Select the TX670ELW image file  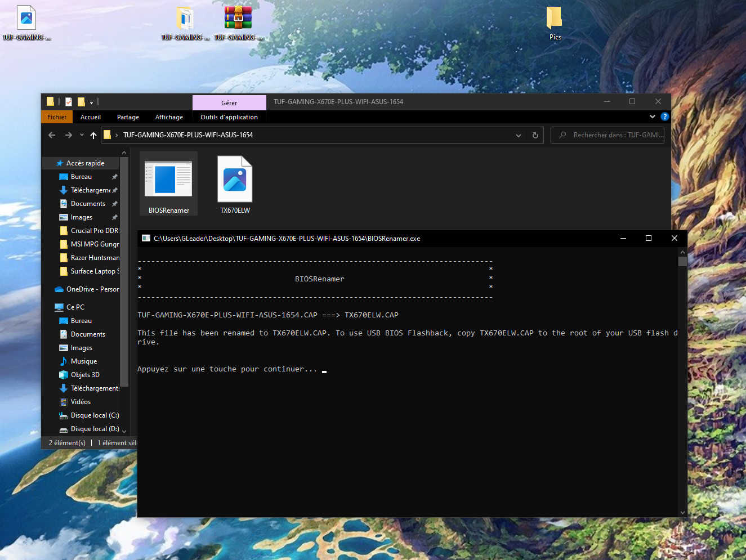pos(235,180)
